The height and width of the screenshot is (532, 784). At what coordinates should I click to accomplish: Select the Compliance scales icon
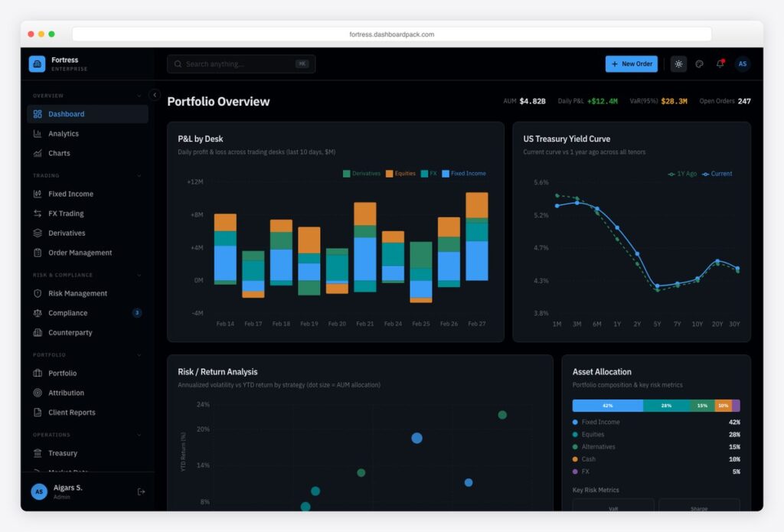coord(38,313)
